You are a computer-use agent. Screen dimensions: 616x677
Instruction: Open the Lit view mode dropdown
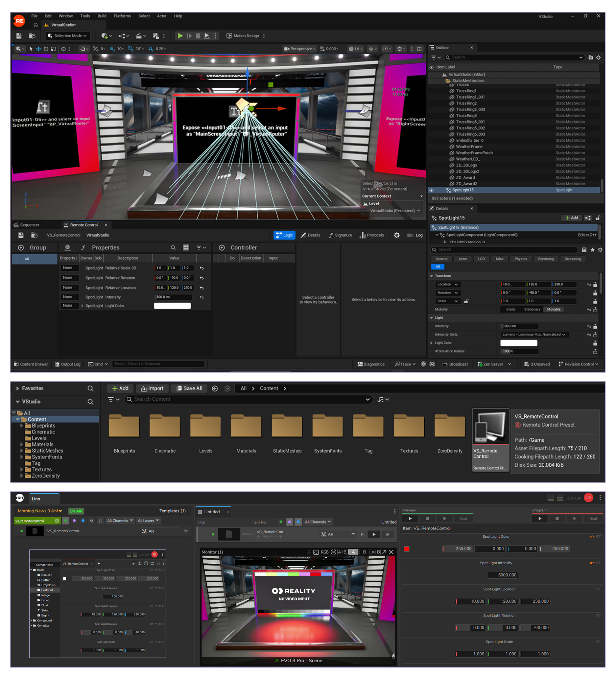coord(355,49)
